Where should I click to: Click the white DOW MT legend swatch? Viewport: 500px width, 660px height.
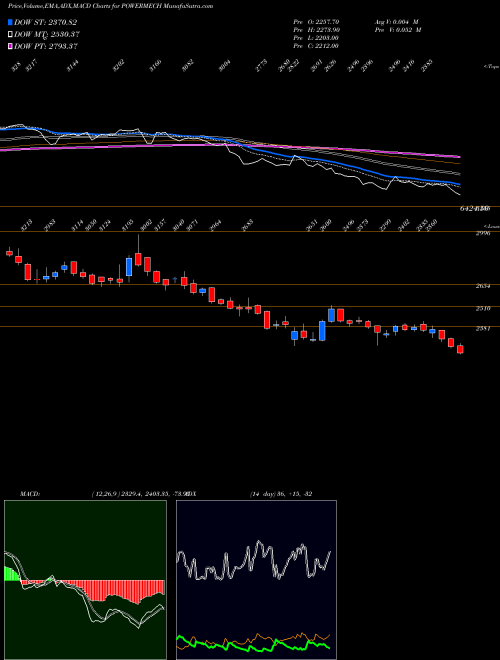pos(10,34)
